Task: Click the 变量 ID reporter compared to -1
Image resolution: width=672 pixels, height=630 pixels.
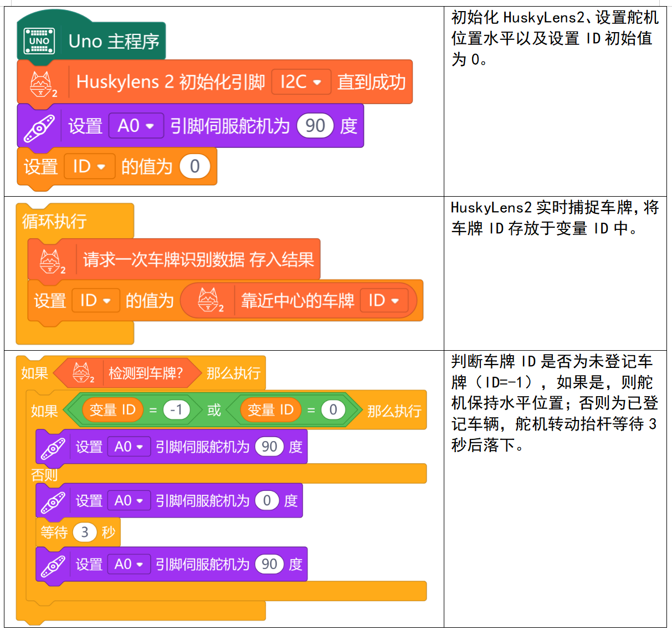Action: coord(112,410)
